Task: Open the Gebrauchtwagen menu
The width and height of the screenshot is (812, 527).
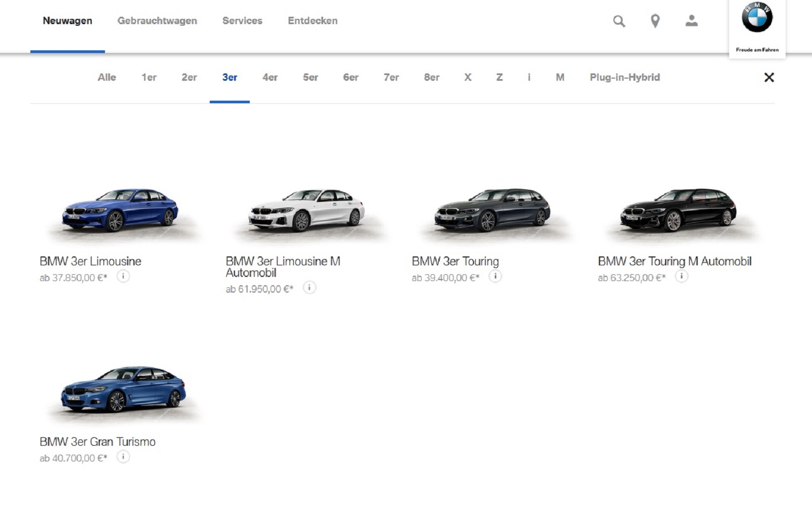Action: coord(157,21)
